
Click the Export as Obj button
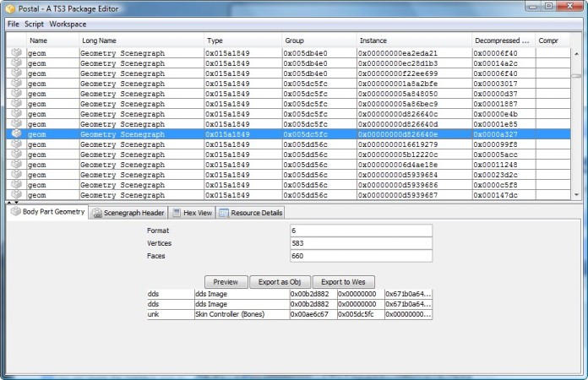(280, 282)
